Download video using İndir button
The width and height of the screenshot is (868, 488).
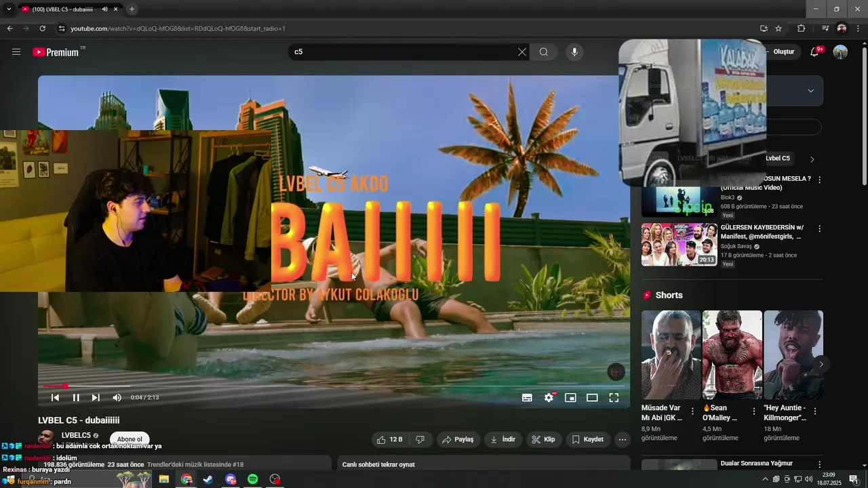(x=502, y=439)
